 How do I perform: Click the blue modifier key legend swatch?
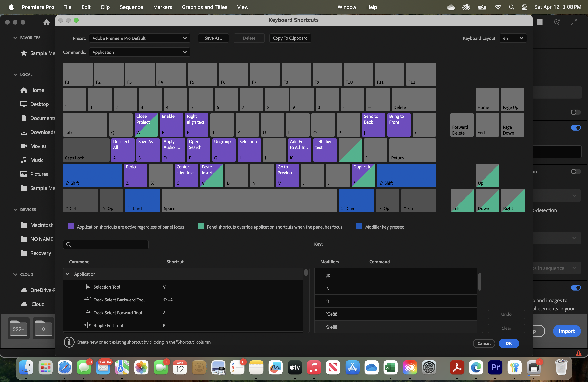(359, 226)
